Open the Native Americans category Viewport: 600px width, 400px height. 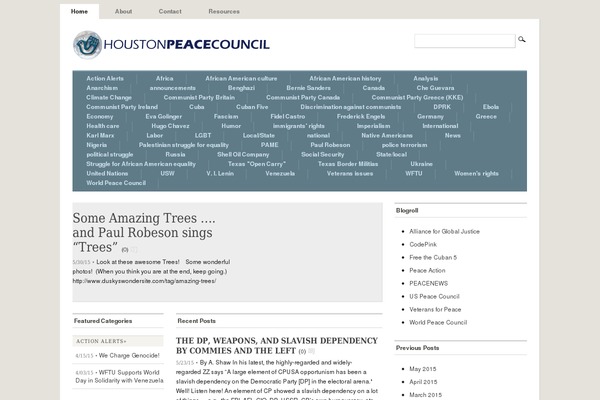point(387,136)
